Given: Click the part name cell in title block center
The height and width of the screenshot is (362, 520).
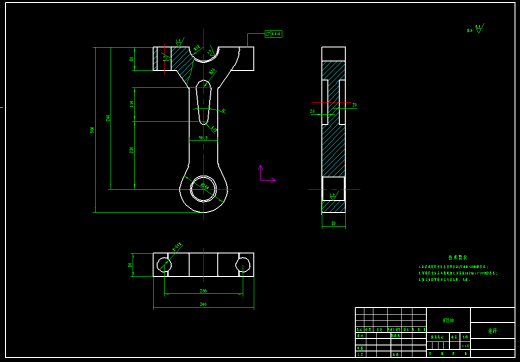Looking at the screenshot, I should coord(448,320).
